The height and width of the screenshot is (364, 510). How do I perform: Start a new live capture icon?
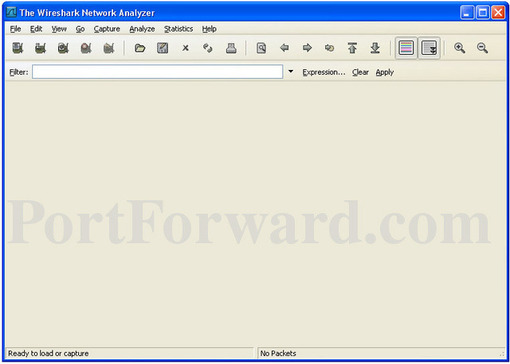[63, 48]
